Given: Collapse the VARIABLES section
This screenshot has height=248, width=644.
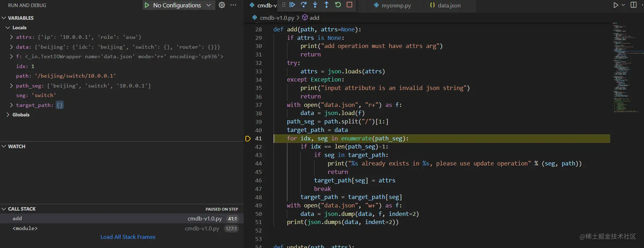Looking at the screenshot, I should coord(4,18).
